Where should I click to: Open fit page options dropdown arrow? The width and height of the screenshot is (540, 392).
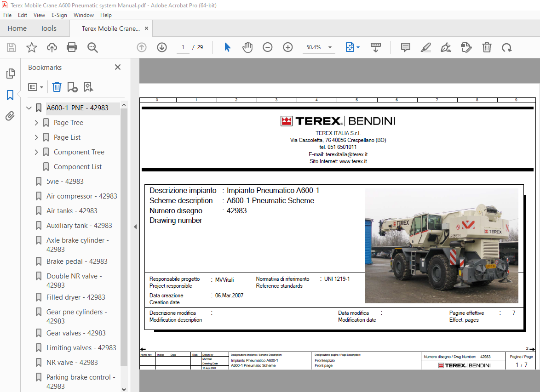(358, 47)
